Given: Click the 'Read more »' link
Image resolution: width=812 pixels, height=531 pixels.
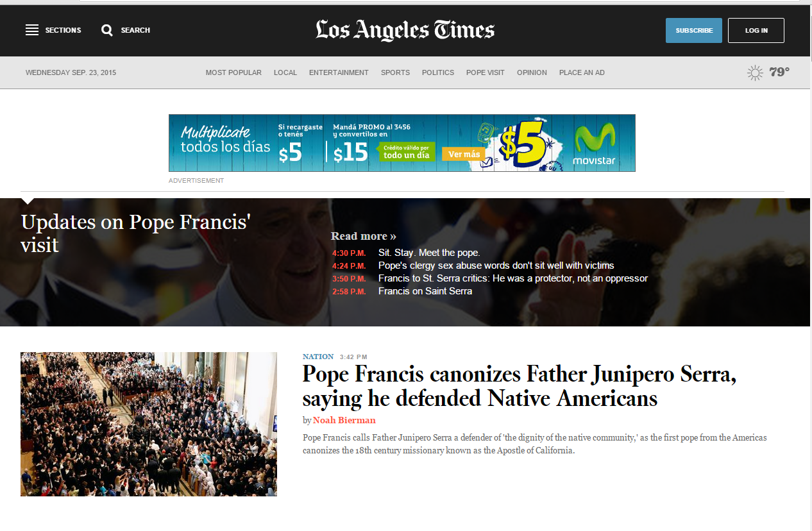Looking at the screenshot, I should click(364, 236).
